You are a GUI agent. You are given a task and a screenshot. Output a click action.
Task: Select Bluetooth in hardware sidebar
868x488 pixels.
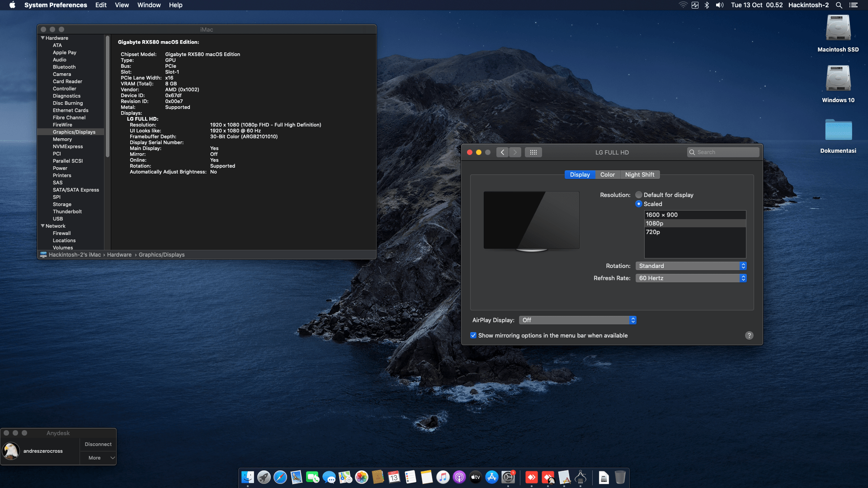64,67
